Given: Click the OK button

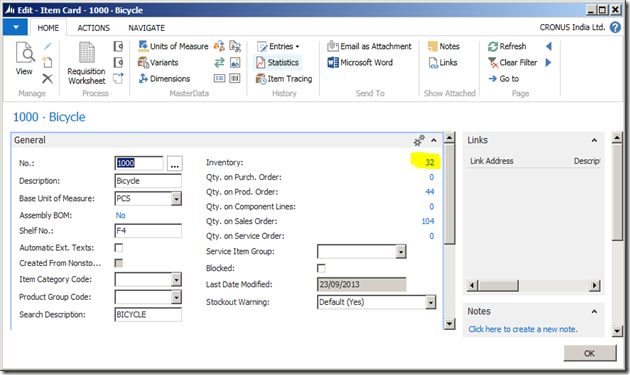Looking at the screenshot, I should coord(589,353).
